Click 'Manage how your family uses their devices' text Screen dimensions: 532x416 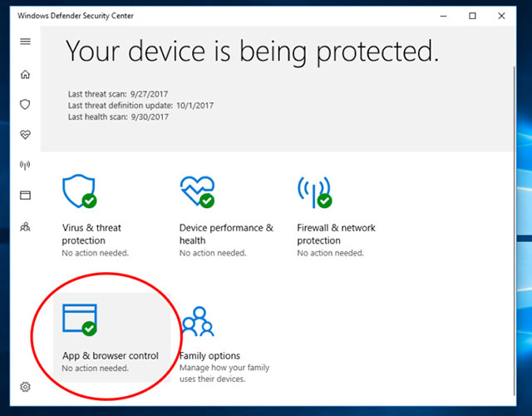point(224,374)
